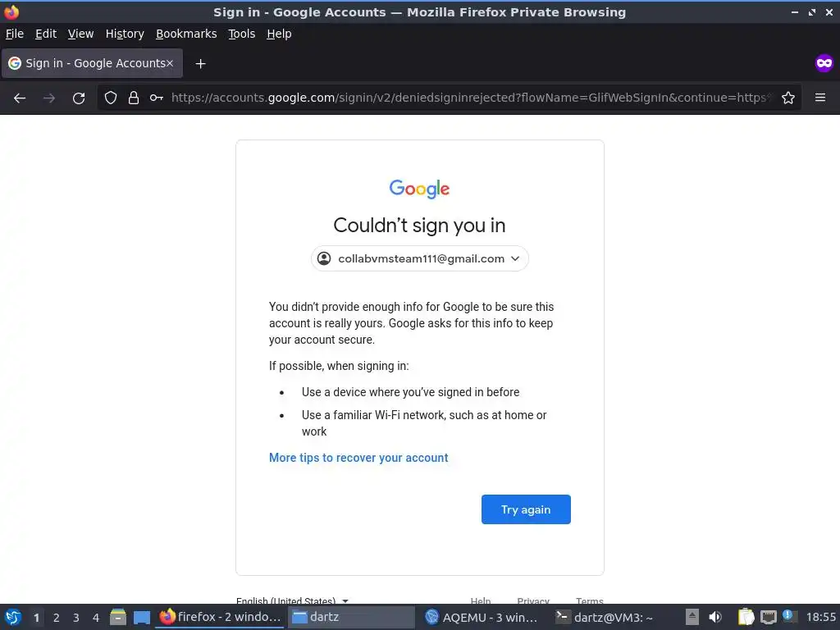Open the clipboard manager tray icon
Screen dimensions: 840x630
tap(746, 617)
